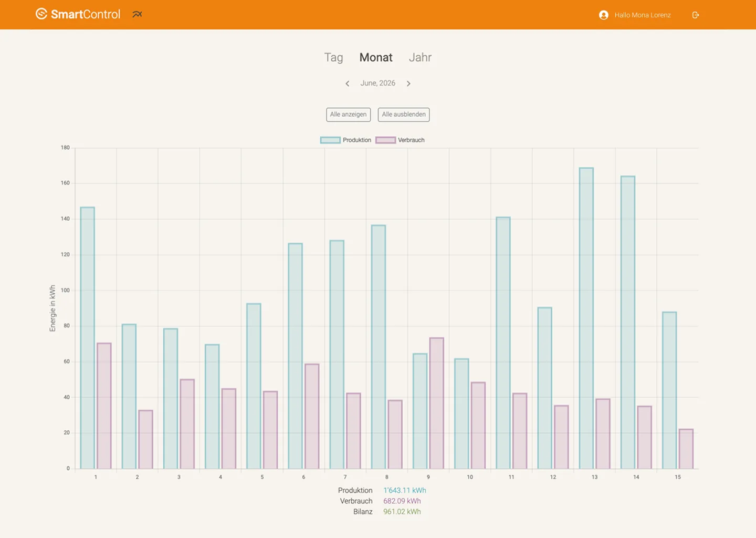Click Produktion bar for day 11
Viewport: 756px width, 538px height.
point(503,343)
